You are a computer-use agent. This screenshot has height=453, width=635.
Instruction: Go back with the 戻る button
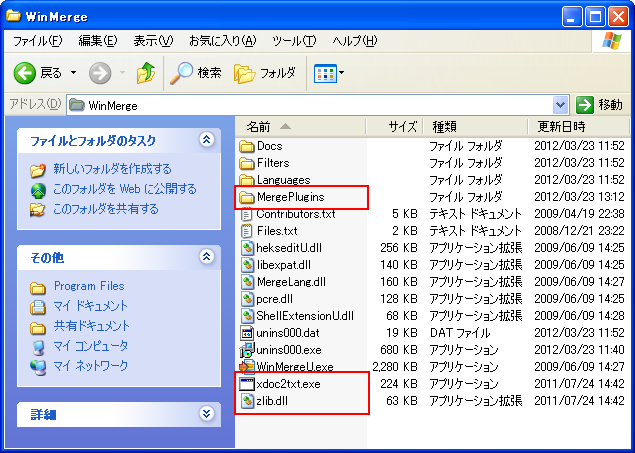click(38, 73)
